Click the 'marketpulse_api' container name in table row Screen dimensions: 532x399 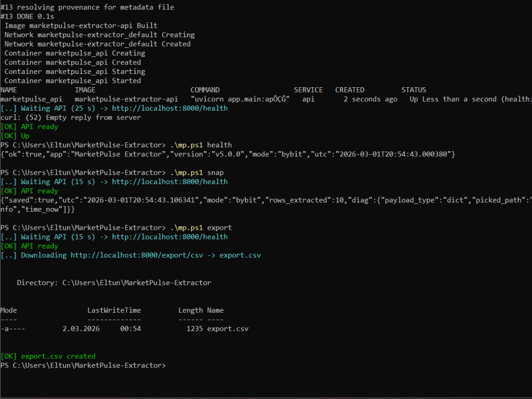31,99
